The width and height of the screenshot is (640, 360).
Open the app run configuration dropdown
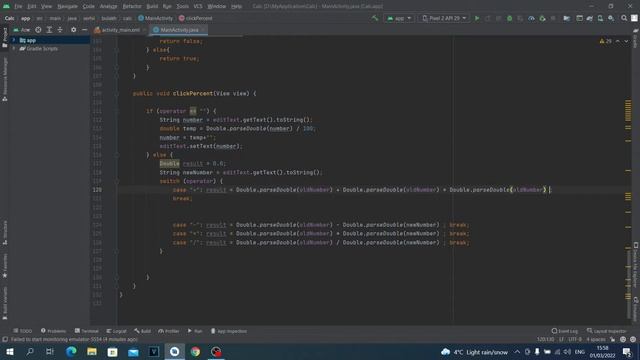tap(399, 18)
